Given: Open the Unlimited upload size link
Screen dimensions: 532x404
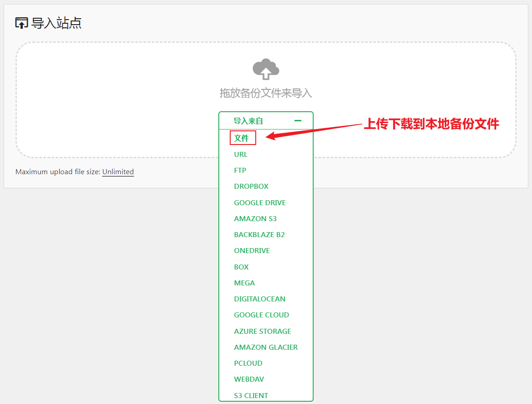Looking at the screenshot, I should (x=118, y=172).
